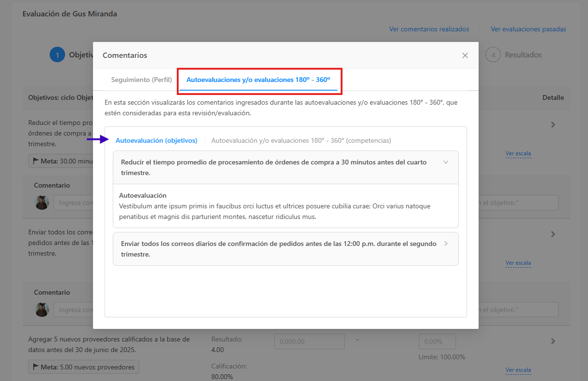Select Autoevaluaciones y/o evaluaciones 180° - 360° tab
This screenshot has height=381, width=588.
(x=258, y=80)
